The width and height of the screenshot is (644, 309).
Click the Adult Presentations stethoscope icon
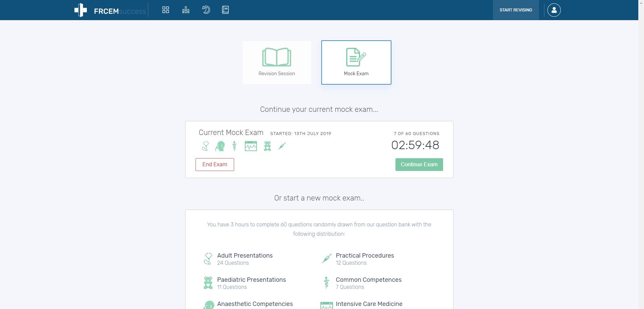[x=208, y=259]
